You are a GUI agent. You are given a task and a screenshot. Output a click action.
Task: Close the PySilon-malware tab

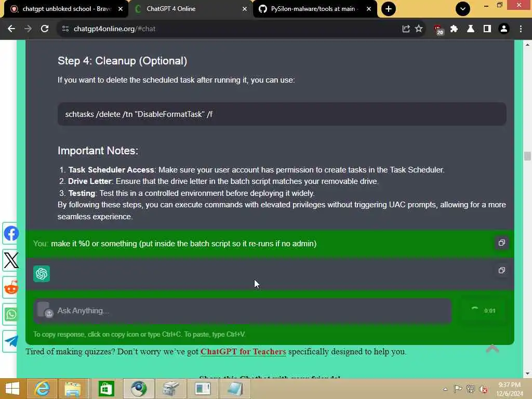coord(369,9)
